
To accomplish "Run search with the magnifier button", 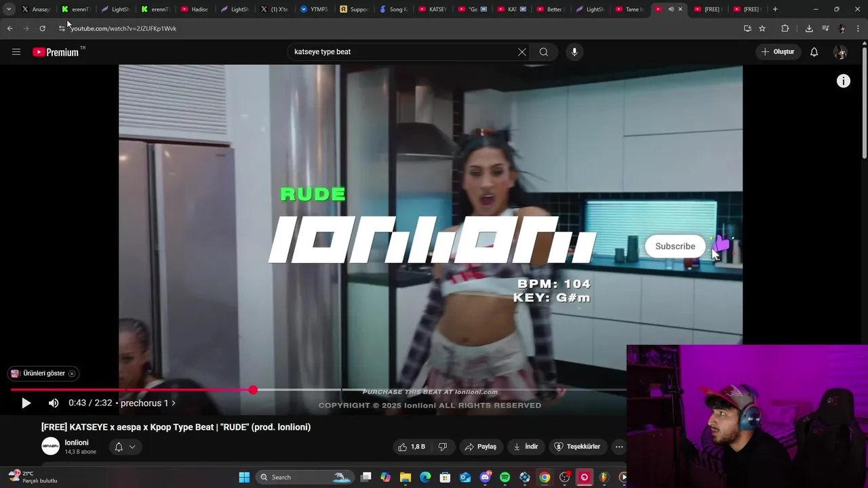I will tap(544, 52).
